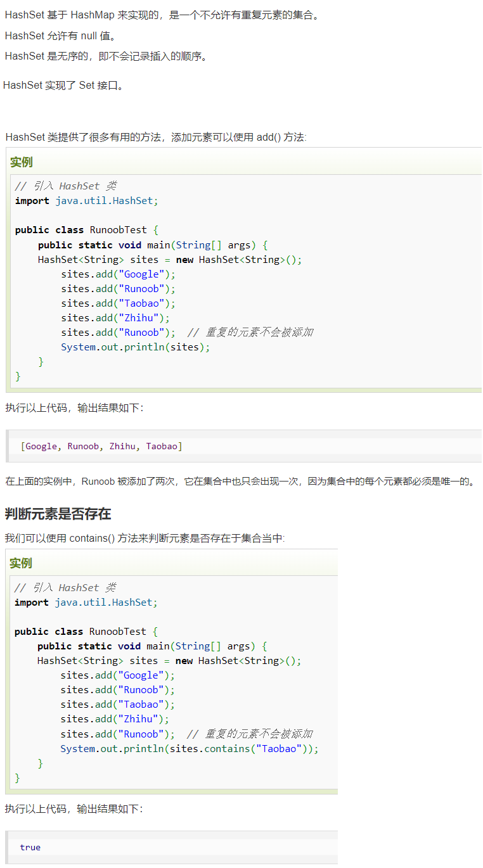Click sites.add("Taobao") in first example
Screen dimensions: 483x868
pyautogui.click(x=118, y=303)
